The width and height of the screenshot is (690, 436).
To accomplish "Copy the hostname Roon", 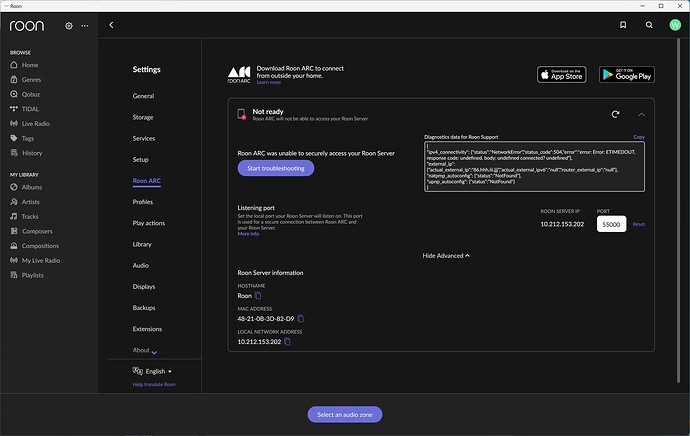I will click(x=258, y=296).
